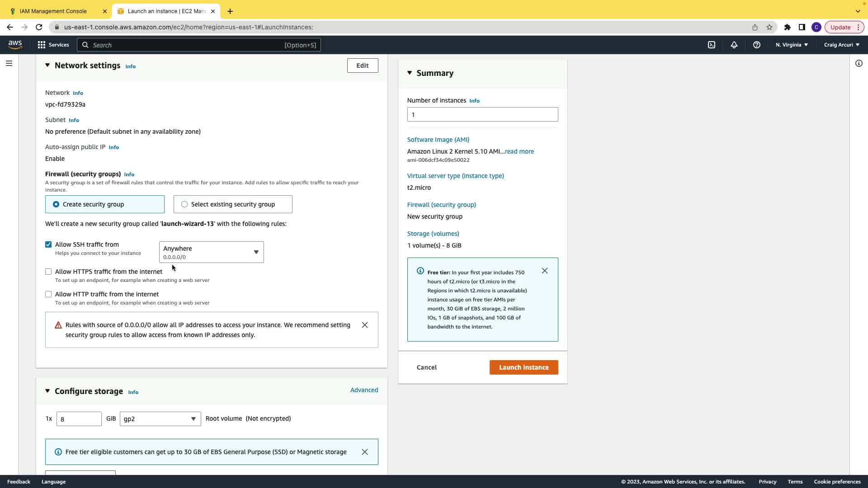Screen dimensions: 868x488
Task: Uncheck Allow SSH traffic from
Action: click(48, 244)
